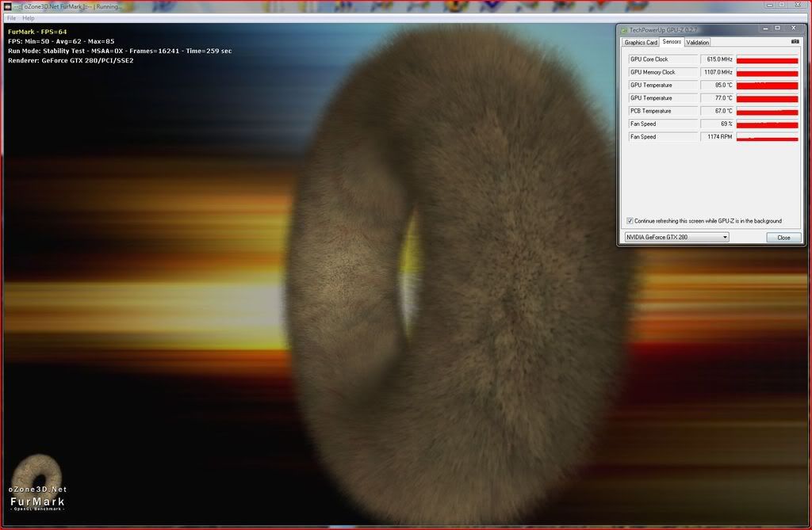Maximize the FurMark window

pyautogui.click(x=782, y=6)
